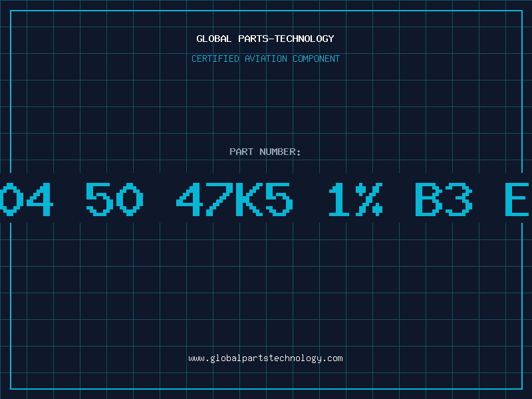This screenshot has height=399, width=532.
Task: Click the GLOBAL word in the title
Action: (x=213, y=39)
